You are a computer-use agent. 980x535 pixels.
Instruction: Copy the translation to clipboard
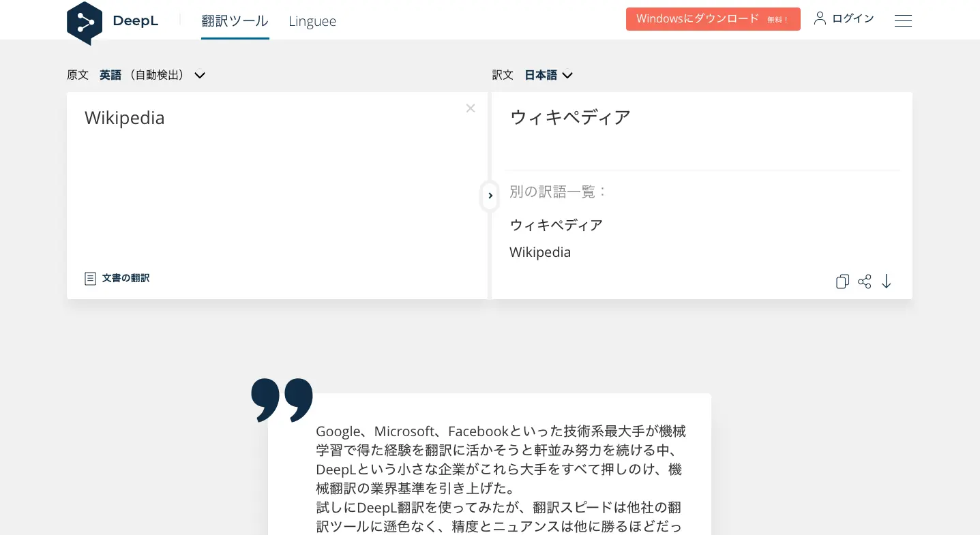coord(842,281)
